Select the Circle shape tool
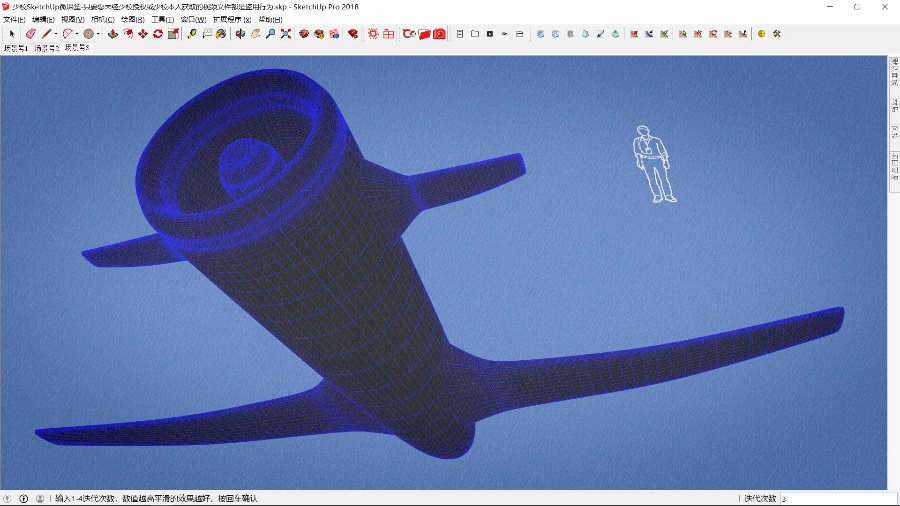Screen dimensions: 900x506 [x=88, y=34]
